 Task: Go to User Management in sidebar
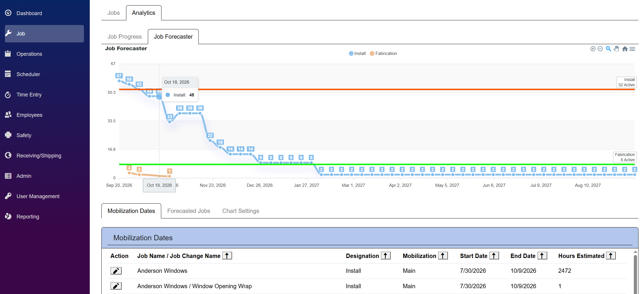click(38, 196)
